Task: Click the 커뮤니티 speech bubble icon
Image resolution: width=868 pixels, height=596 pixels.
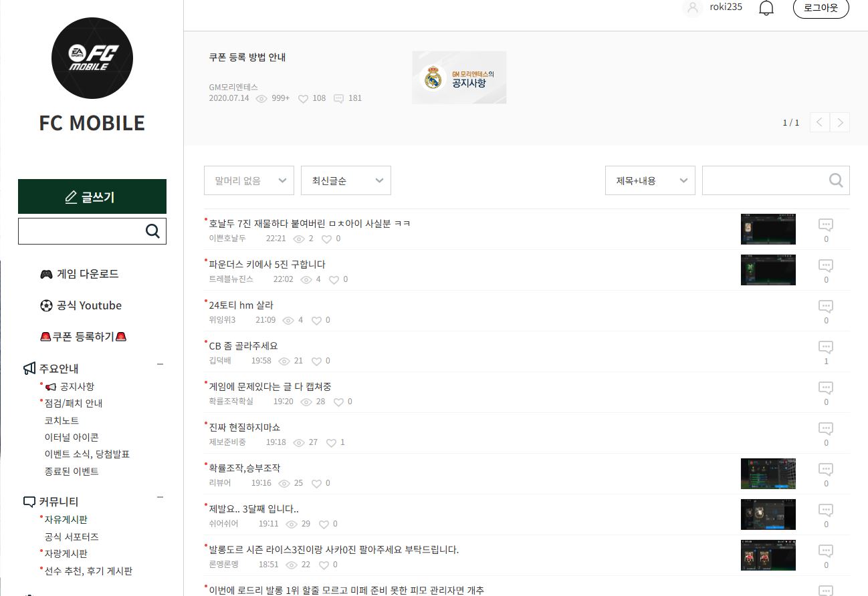Action: tap(29, 501)
